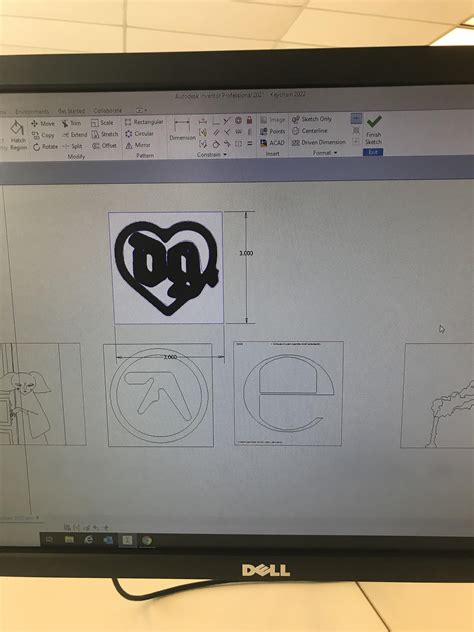Toggle Sketch Only format
The height and width of the screenshot is (632, 474).
point(312,119)
